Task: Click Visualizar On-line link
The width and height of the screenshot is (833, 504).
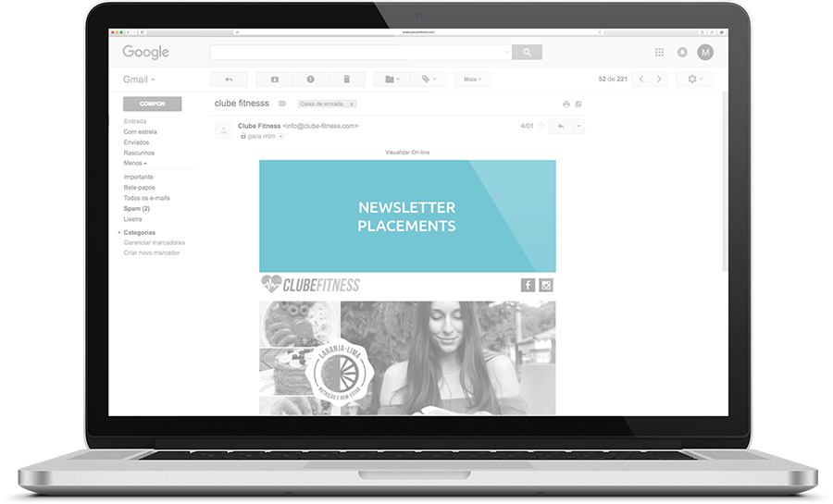Action: (407, 153)
